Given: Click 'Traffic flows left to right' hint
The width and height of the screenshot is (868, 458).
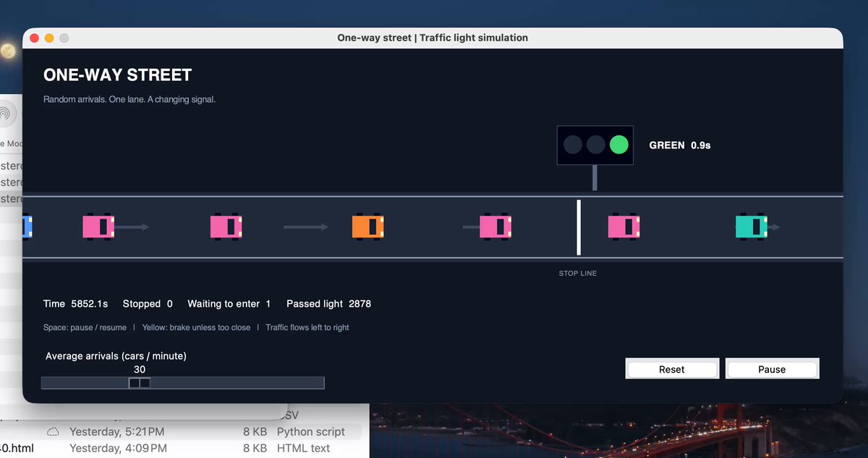Looking at the screenshot, I should 307,328.
